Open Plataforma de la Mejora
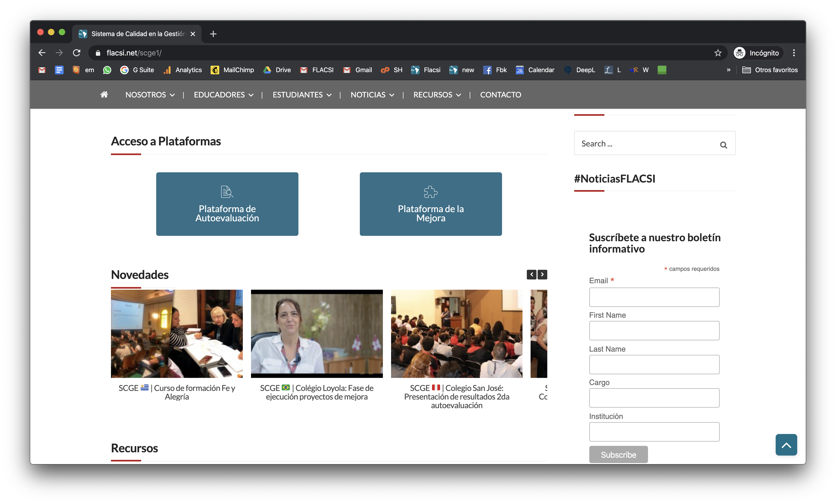 click(431, 204)
